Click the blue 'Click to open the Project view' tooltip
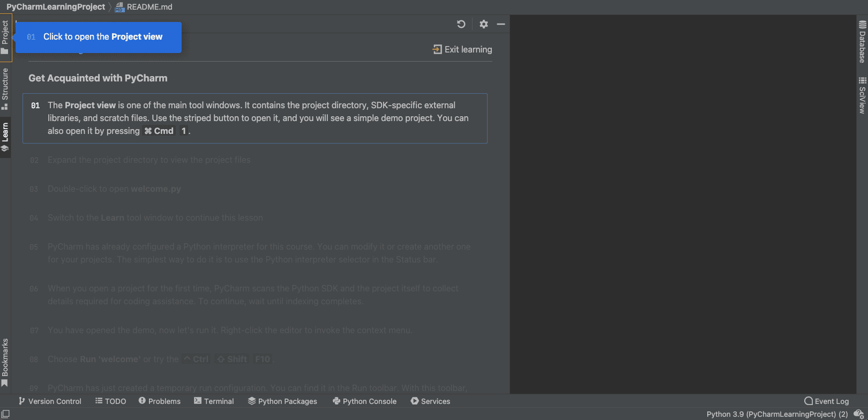Screen dimensions: 868x420 (99, 37)
